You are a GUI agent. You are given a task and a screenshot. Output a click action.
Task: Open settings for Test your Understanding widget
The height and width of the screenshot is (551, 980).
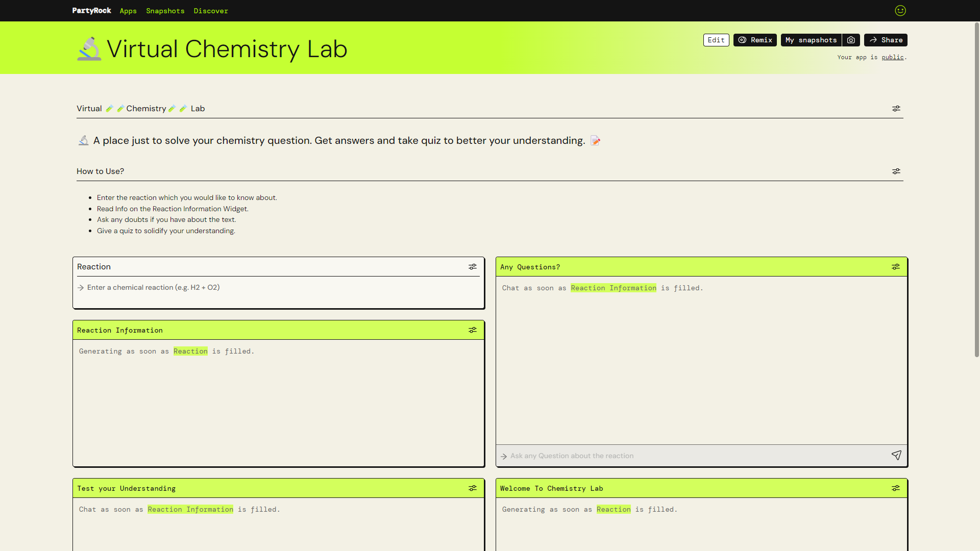(x=473, y=488)
